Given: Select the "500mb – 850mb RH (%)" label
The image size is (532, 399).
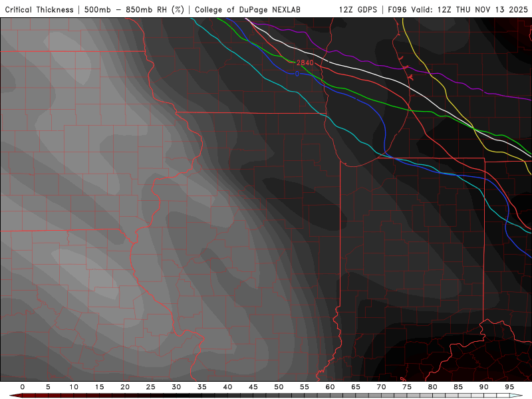Looking at the screenshot, I should (x=134, y=10).
